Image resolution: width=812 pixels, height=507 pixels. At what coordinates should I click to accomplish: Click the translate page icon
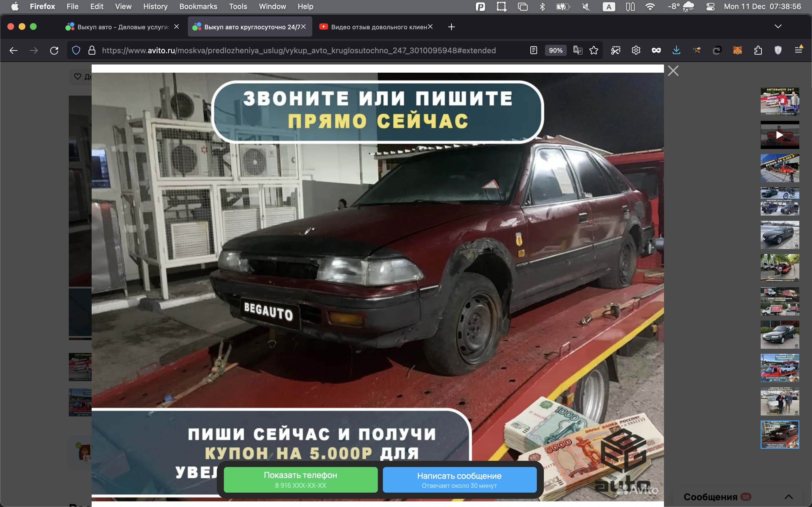[x=577, y=50]
